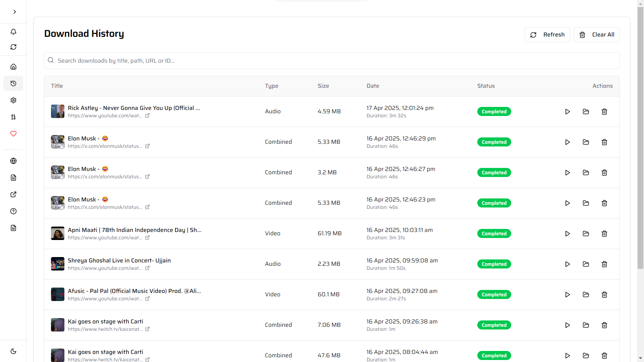The height and width of the screenshot is (362, 644).
Task: Open the help question mark icon
Action: (x=13, y=211)
